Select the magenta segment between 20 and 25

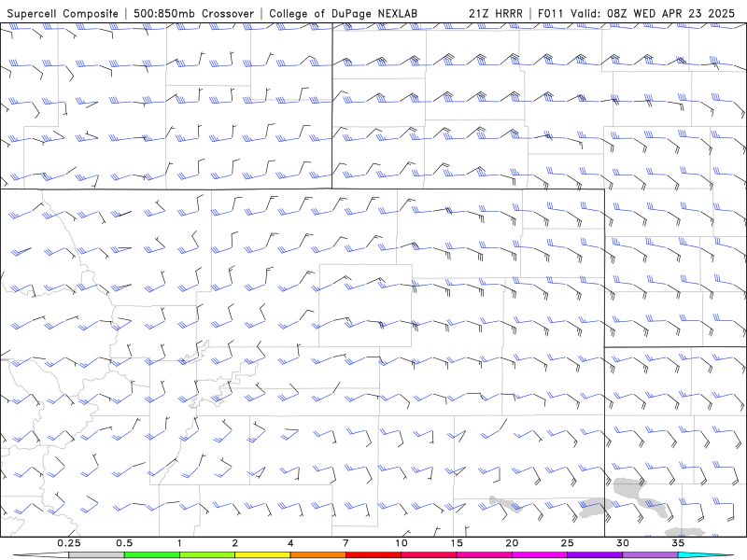click(x=540, y=555)
